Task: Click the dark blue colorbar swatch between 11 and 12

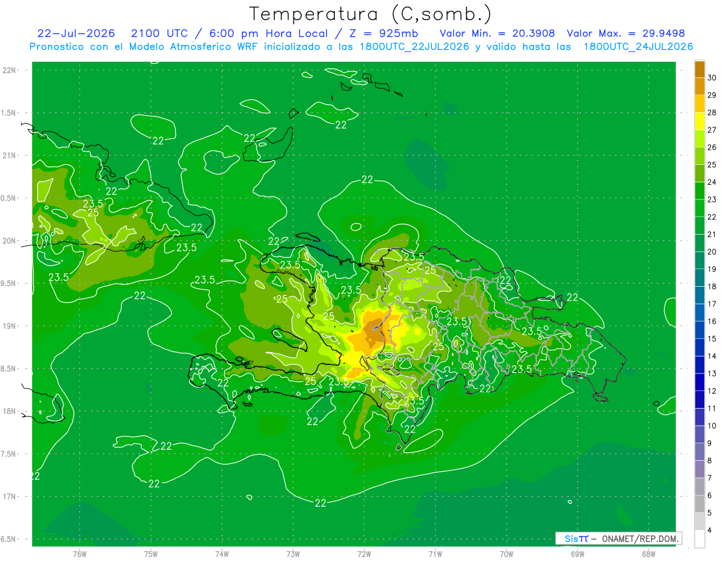Action: click(699, 400)
